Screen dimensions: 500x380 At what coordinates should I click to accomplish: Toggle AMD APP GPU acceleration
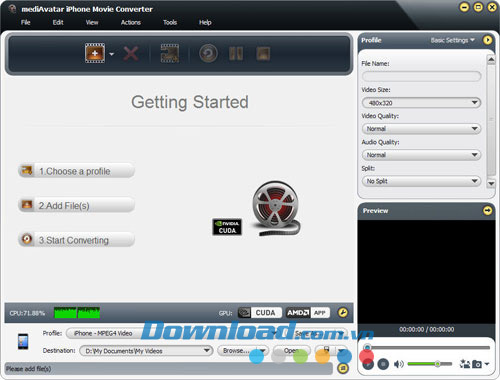tap(308, 313)
